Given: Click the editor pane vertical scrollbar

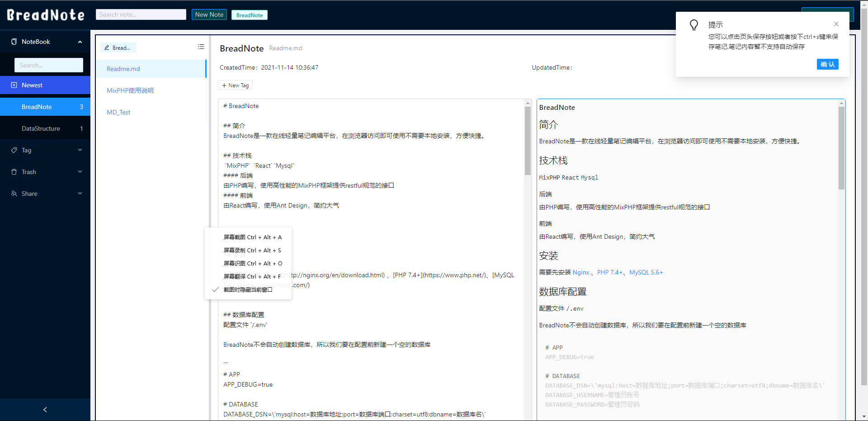Looking at the screenshot, I should [x=528, y=140].
